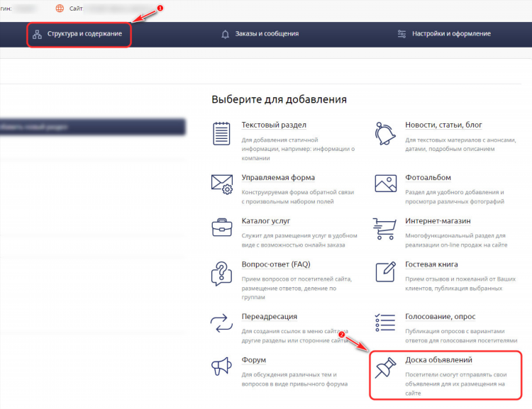532x409 pixels.
Task: Click description 'Для добавления статичной информации'
Action: click(x=298, y=149)
